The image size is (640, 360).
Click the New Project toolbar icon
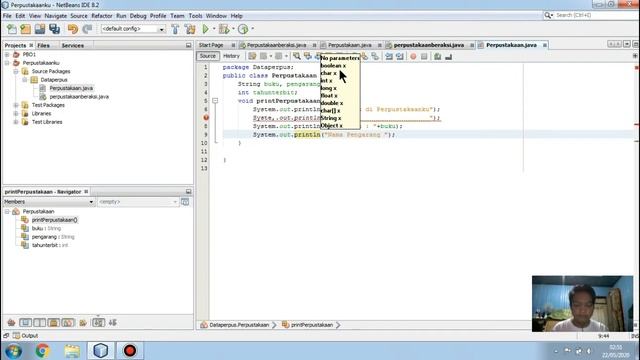point(25,29)
